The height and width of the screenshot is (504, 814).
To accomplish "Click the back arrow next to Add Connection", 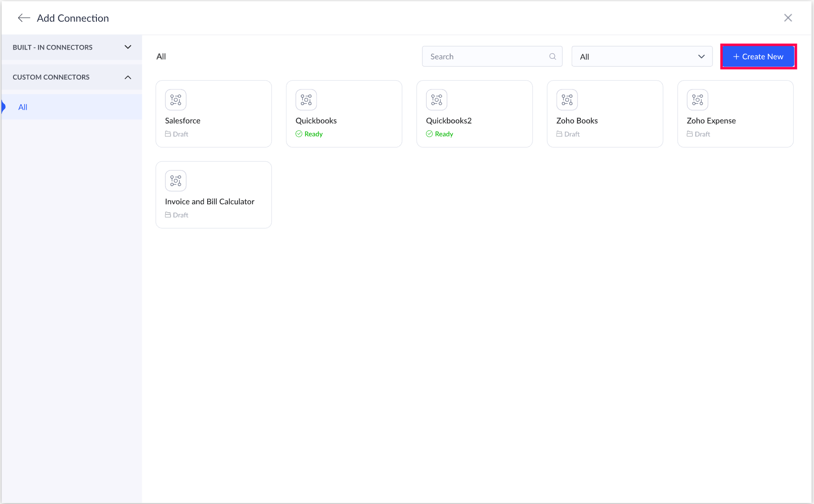I will [24, 18].
